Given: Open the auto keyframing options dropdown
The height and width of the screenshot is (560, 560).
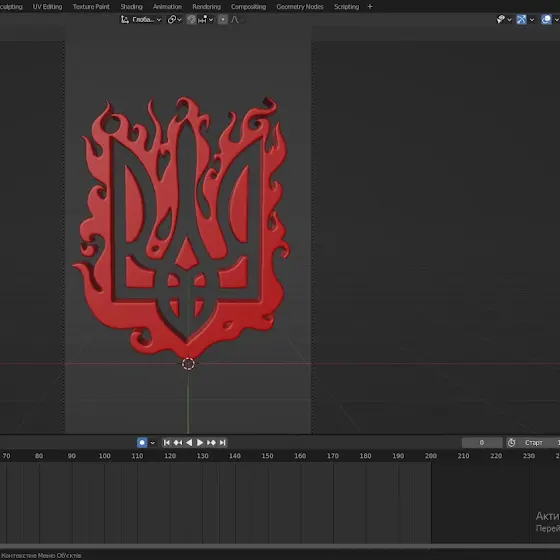Looking at the screenshot, I should [x=152, y=443].
